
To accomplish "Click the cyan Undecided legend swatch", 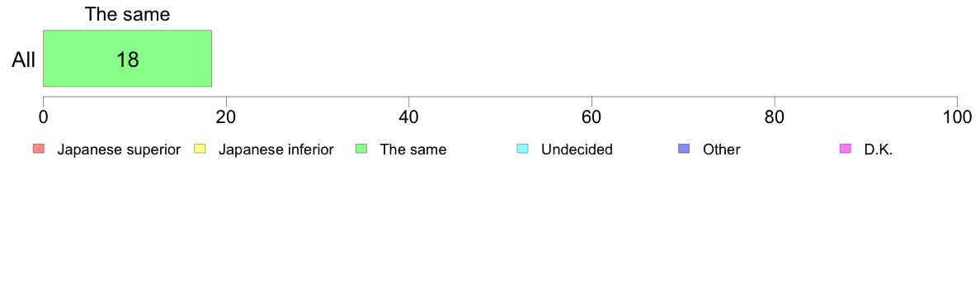I will 523,149.
